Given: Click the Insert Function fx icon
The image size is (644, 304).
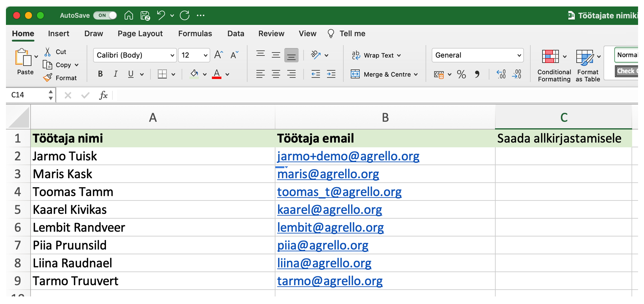Looking at the screenshot, I should coord(103,95).
